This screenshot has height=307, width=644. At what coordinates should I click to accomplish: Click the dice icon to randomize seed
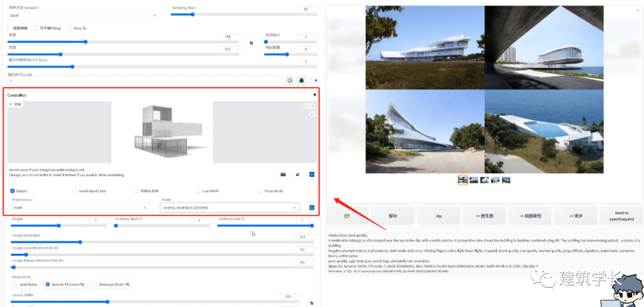[x=290, y=80]
